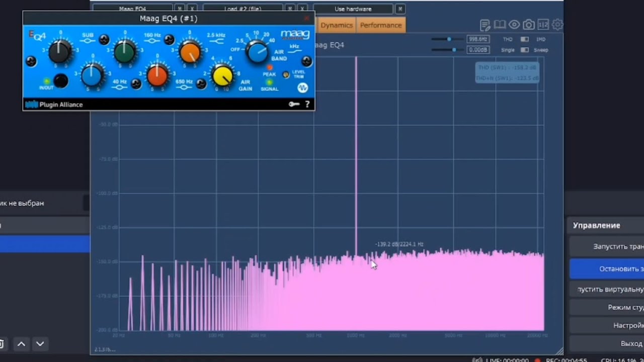Screen dimensions: 644x362
Task: Take a snapshot with the camera icon
Action: click(529, 25)
